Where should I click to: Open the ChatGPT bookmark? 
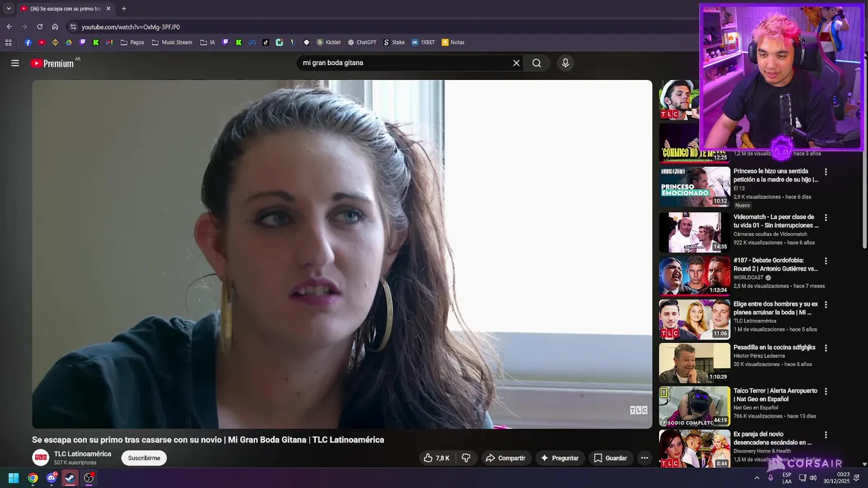[x=361, y=42]
